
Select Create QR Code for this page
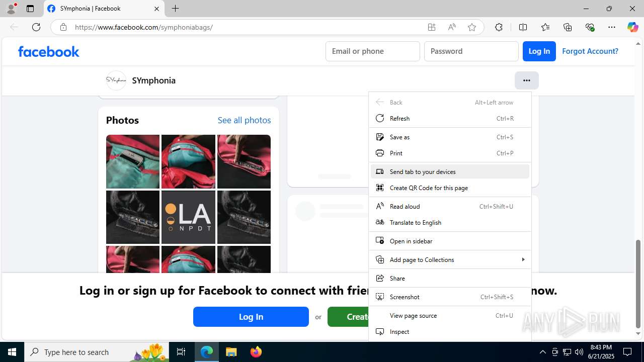coord(450,188)
